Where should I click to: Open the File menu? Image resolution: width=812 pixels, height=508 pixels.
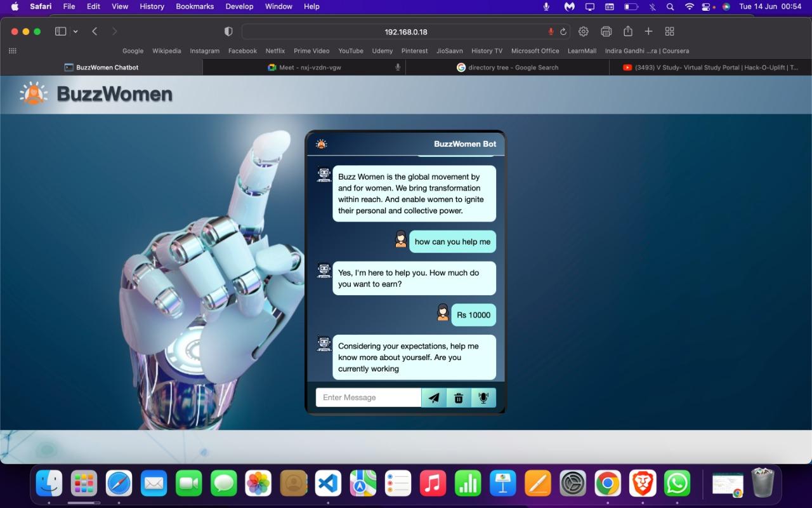click(69, 6)
